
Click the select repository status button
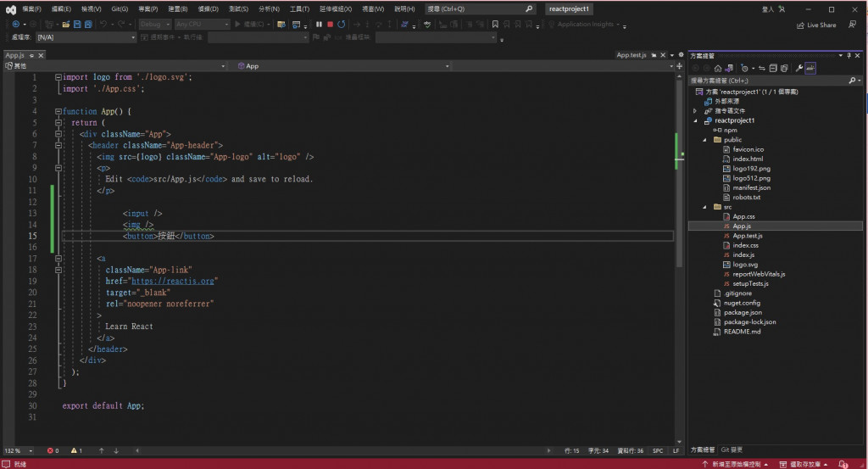(804, 464)
